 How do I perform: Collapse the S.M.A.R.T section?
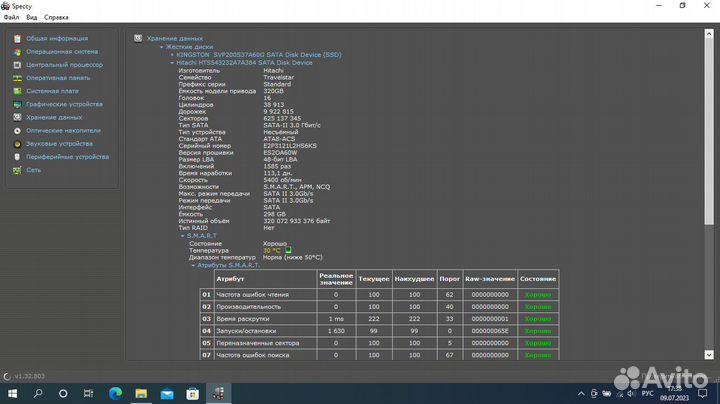(x=182, y=236)
